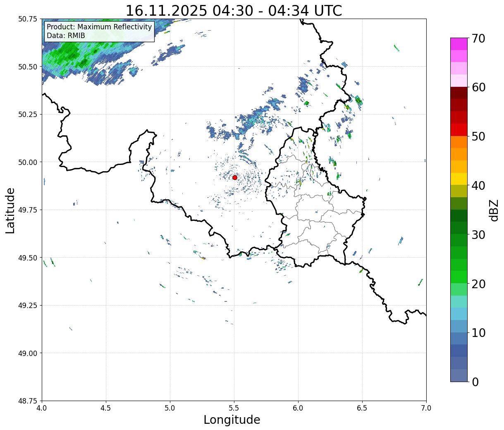This screenshot has height=430, width=504.
Task: Click the colorbar tick label 40
Action: coord(478,185)
